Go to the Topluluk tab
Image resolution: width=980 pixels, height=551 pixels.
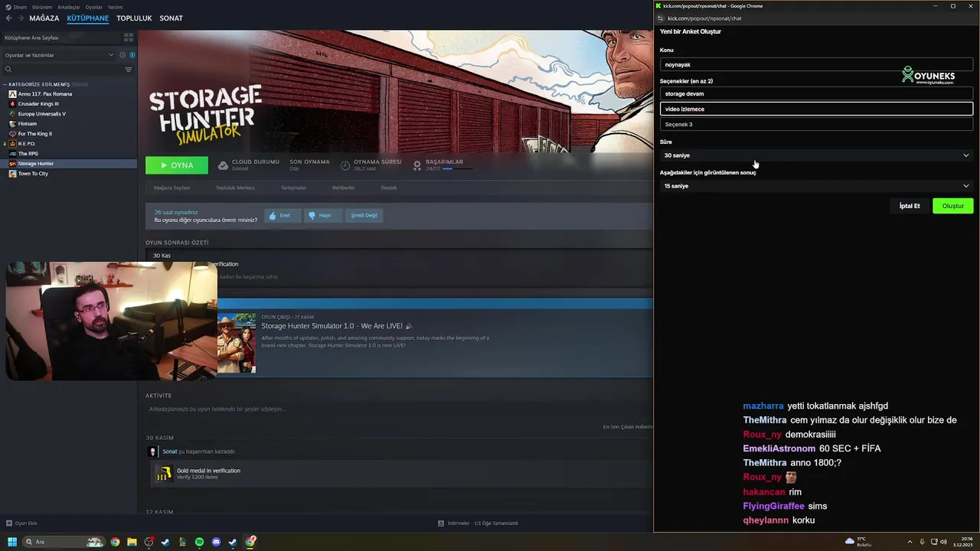134,18
